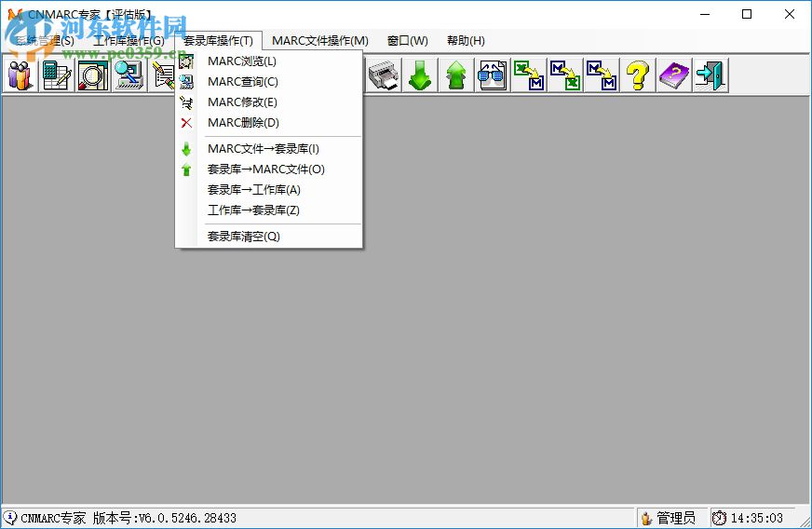Image resolution: width=812 pixels, height=529 pixels.
Task: Click the Excel-to-MARC conversion toolbar icon
Action: click(x=529, y=75)
